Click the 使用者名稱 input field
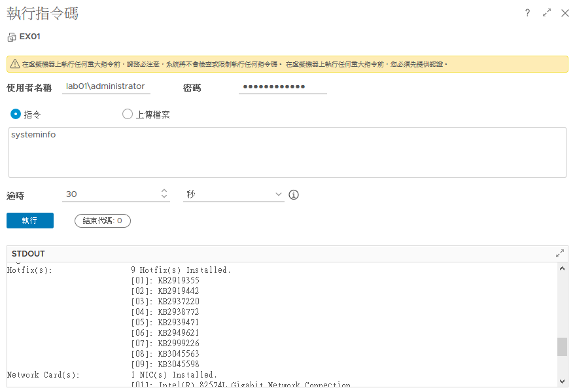Viewport: 575px width, 392px height. coord(106,86)
